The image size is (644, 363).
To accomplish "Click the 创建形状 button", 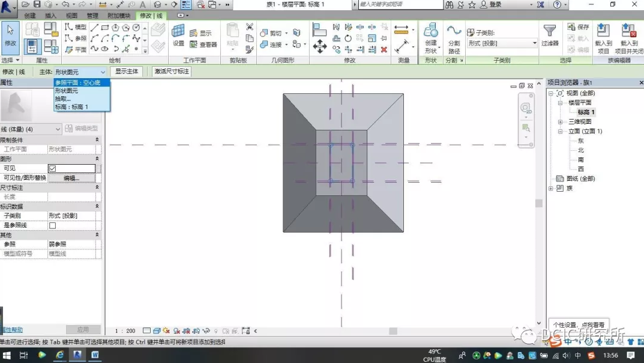I will tap(431, 38).
